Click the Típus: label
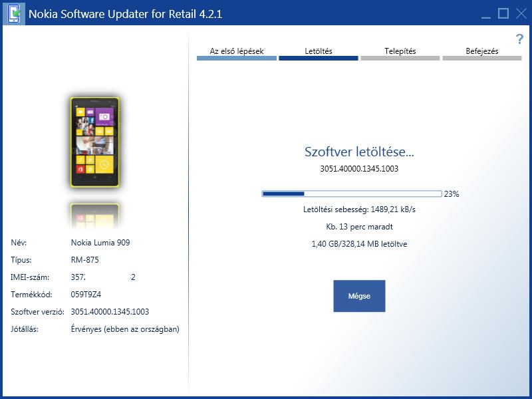 [x=21, y=260]
